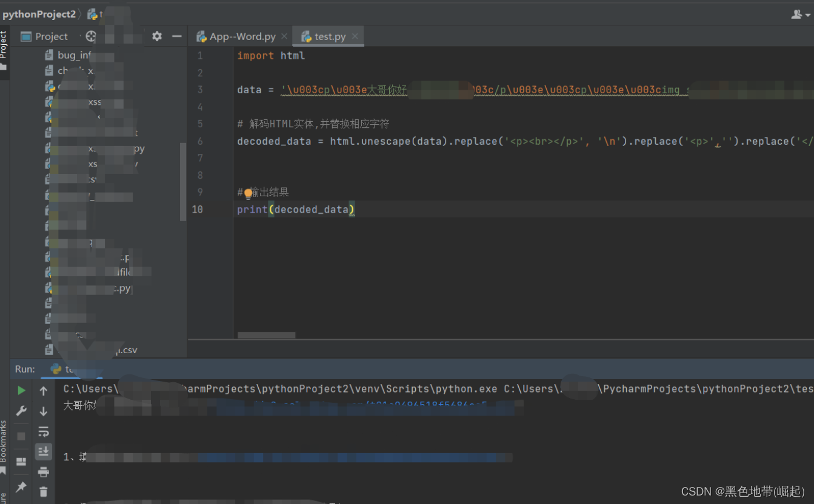Image resolution: width=814 pixels, height=504 pixels.
Task: Click the '# 解码HTML实体' comment line
Action: (x=313, y=124)
